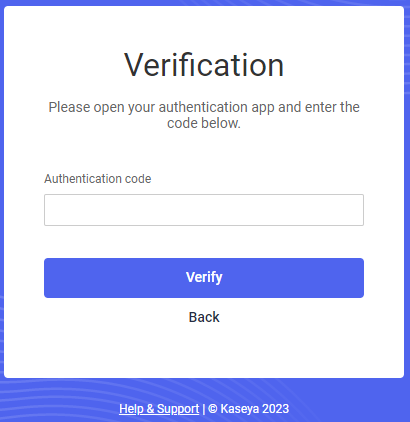Click the white card area below Back
The width and height of the screenshot is (410, 422).
coord(204,352)
